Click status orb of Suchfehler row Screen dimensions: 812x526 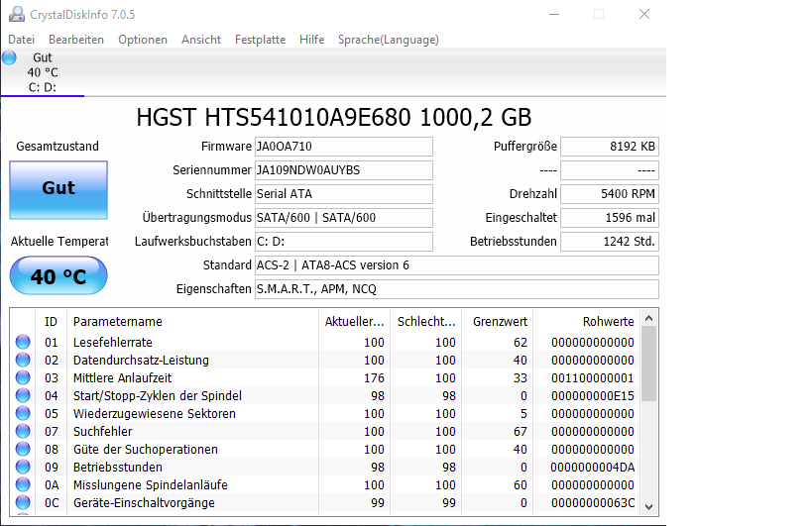[x=23, y=431]
